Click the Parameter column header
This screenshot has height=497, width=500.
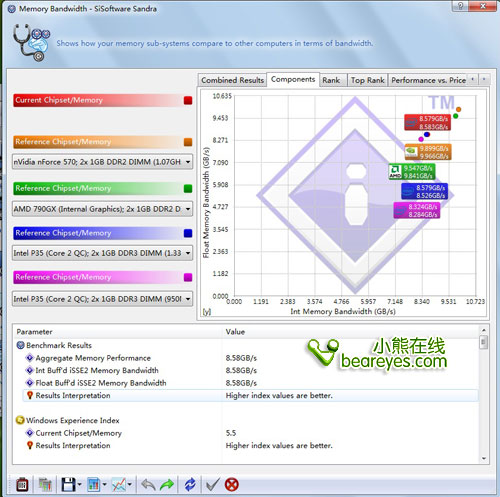117,332
